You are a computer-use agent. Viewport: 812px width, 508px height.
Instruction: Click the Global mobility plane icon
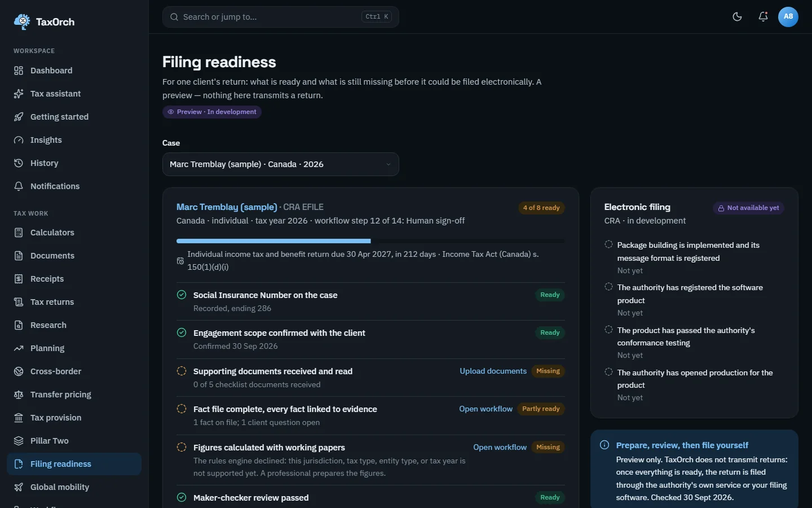(19, 487)
